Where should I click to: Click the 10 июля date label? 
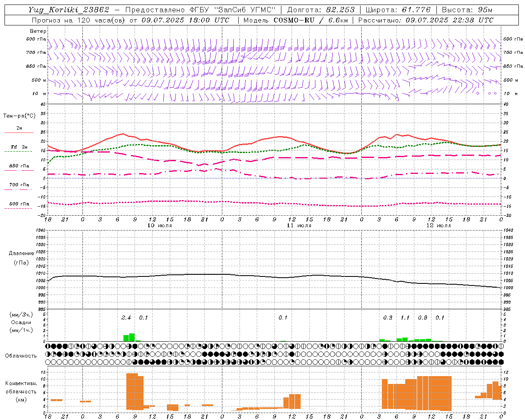(160, 226)
